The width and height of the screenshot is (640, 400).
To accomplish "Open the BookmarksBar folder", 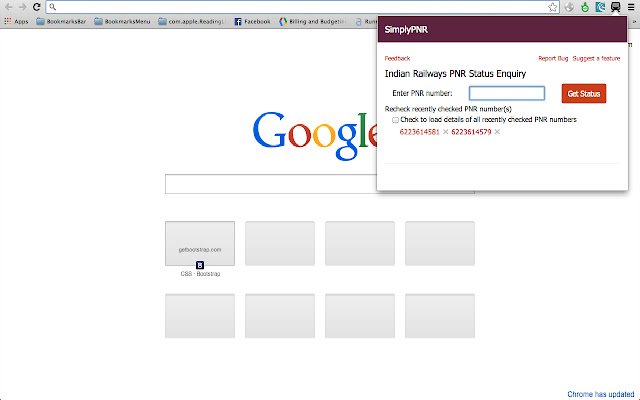I will (x=61, y=21).
